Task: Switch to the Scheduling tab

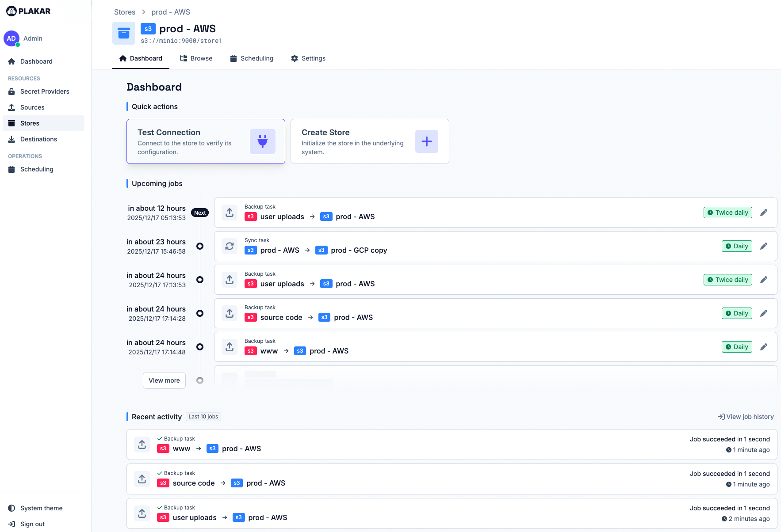Action: coord(252,58)
